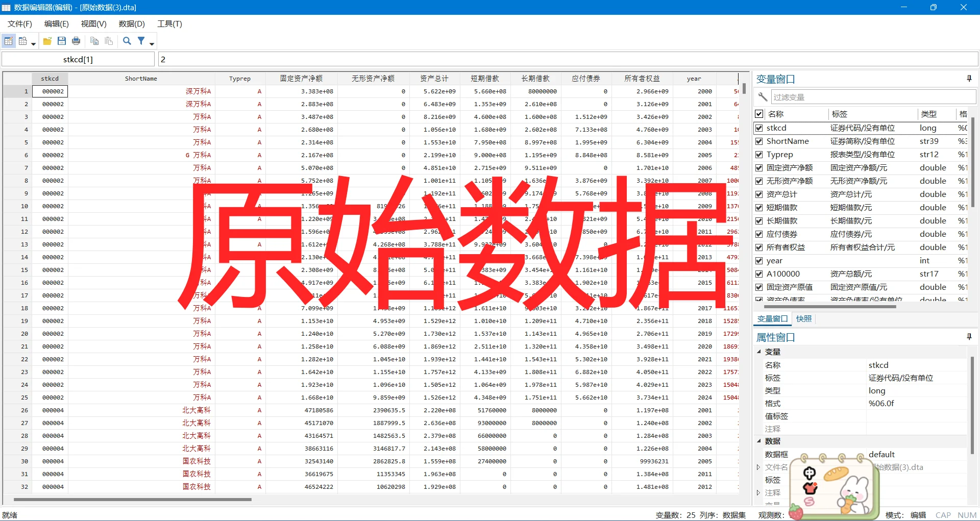Toggle the 应付债券 variable checkbox
Viewport: 980px width, 521px height.
coord(759,234)
